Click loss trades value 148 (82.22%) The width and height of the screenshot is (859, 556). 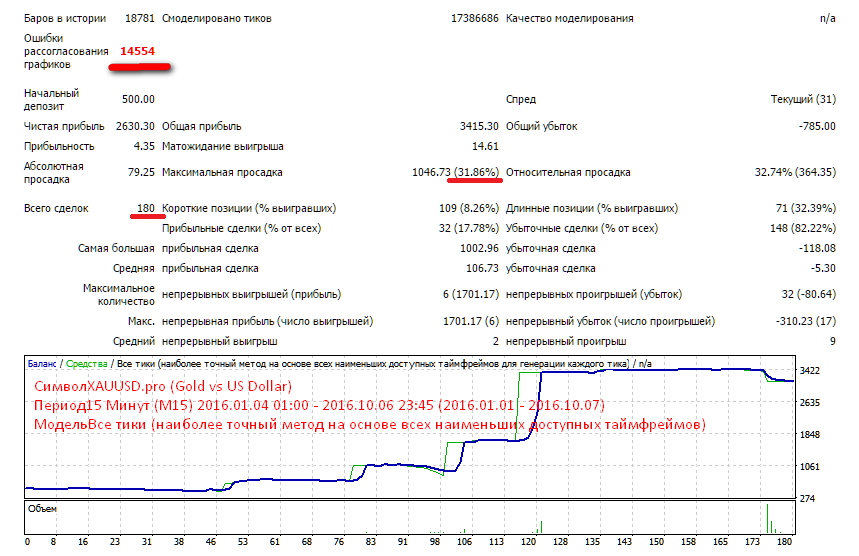pos(803,228)
